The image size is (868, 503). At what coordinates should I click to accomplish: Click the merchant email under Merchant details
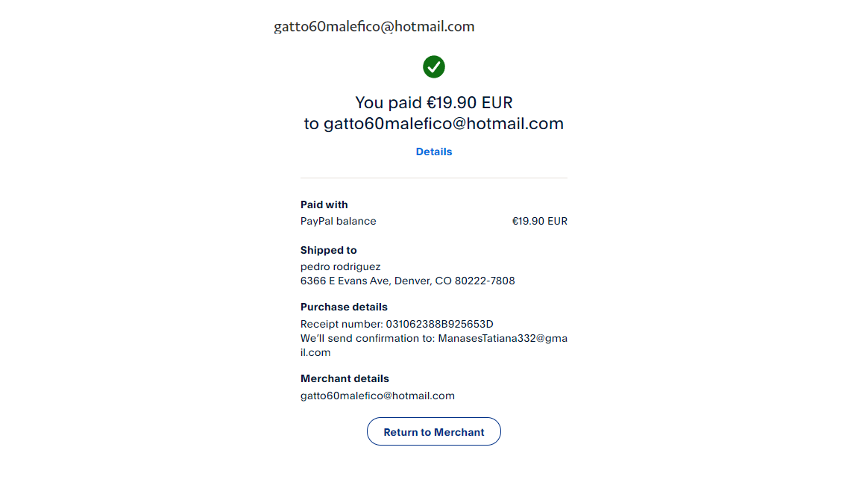(377, 396)
